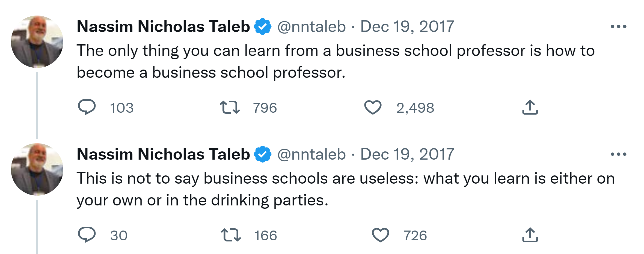The height and width of the screenshot is (254, 644).
Task: Reply to the drinking parties tweet
Action: click(x=87, y=235)
